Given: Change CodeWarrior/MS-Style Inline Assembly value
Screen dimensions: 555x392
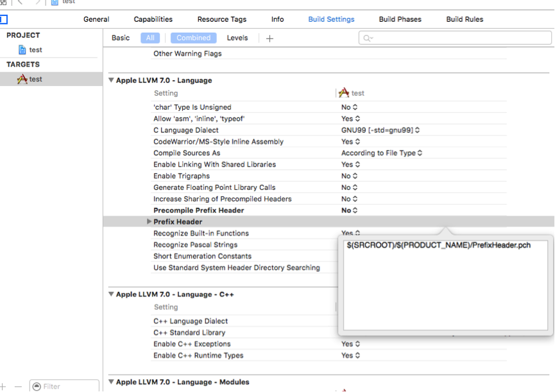Looking at the screenshot, I should [x=350, y=142].
